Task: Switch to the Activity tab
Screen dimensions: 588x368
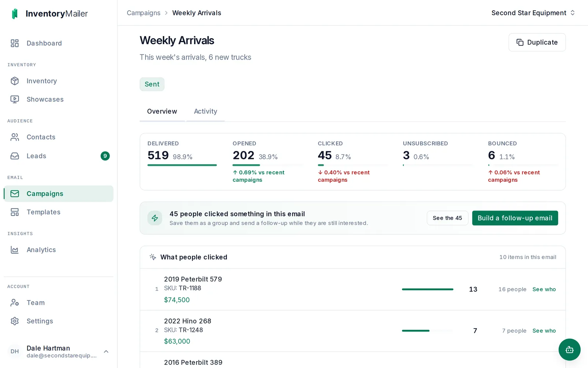Action: pos(205,112)
